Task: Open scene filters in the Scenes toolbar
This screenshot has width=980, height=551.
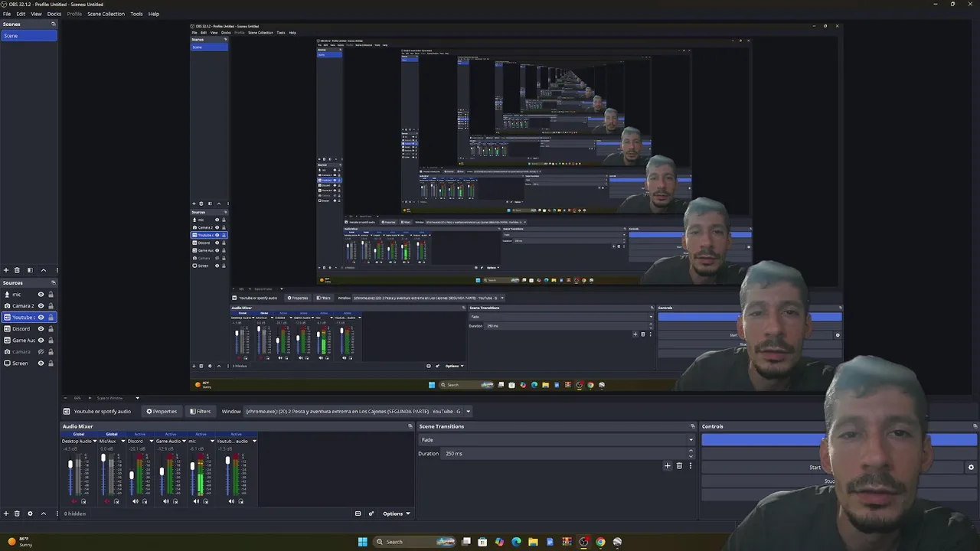Action: tap(30, 270)
